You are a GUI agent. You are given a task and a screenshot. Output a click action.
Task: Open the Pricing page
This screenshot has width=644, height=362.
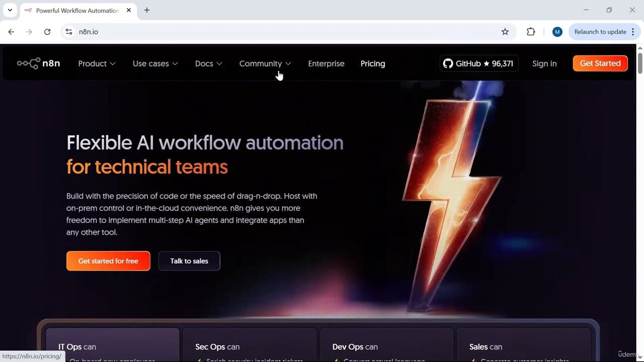(373, 63)
